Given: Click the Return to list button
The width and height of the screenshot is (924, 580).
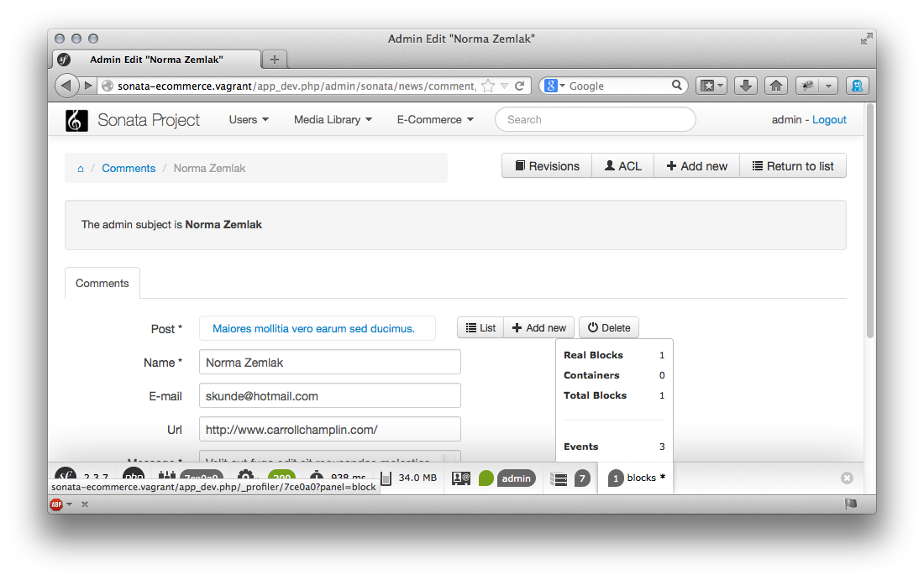Looking at the screenshot, I should click(x=792, y=166).
